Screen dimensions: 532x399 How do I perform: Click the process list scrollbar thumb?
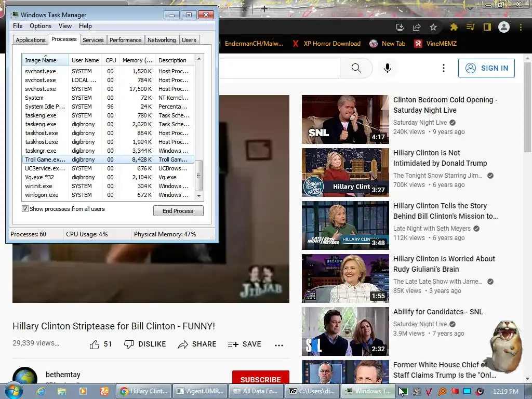point(199,176)
